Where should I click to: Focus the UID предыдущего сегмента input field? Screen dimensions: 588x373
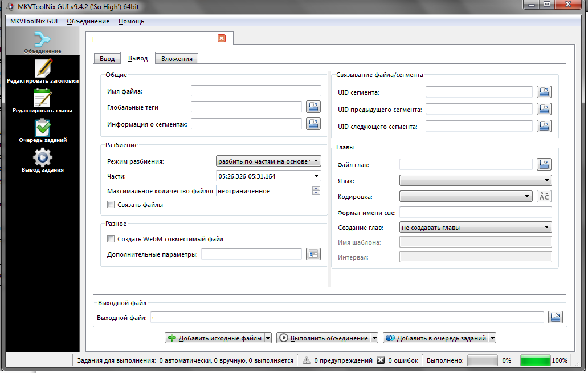coord(479,109)
